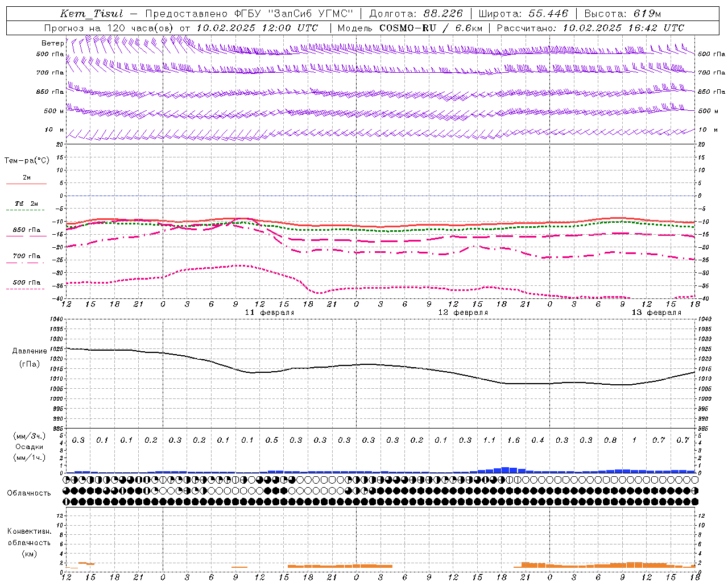This screenshot has width=728, height=582.
Task: Click the precipitation value '0.5'
Action: click(x=272, y=440)
